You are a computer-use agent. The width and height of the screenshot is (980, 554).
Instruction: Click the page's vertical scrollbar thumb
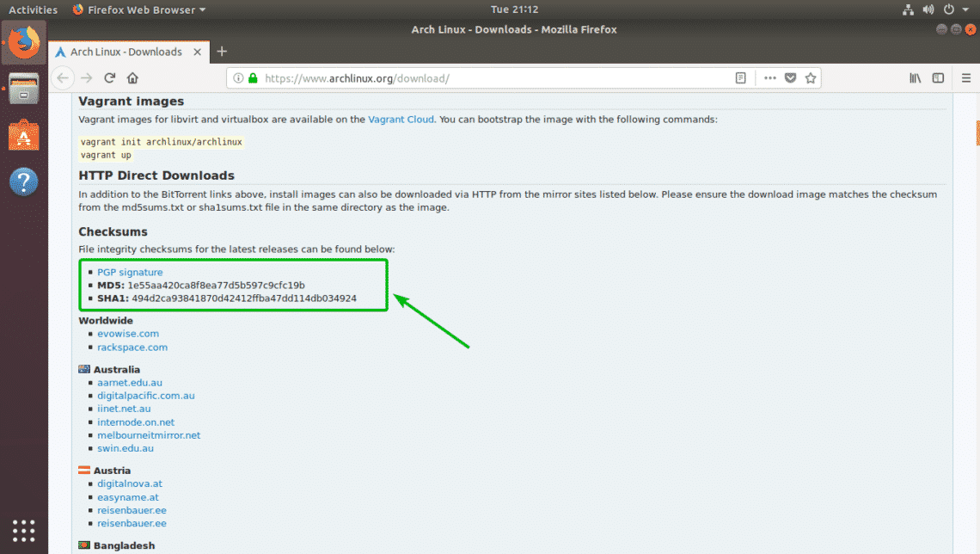tap(977, 132)
